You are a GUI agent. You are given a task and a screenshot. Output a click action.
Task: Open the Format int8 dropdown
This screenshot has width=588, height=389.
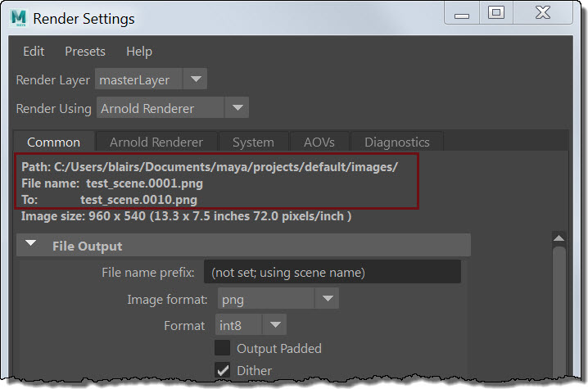tap(250, 325)
